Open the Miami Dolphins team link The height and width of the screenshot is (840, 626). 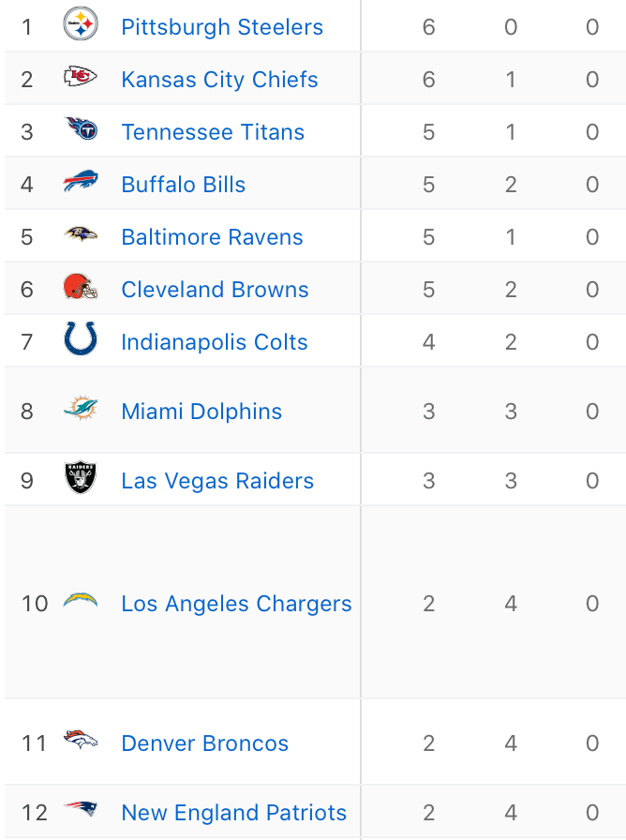pos(201,412)
